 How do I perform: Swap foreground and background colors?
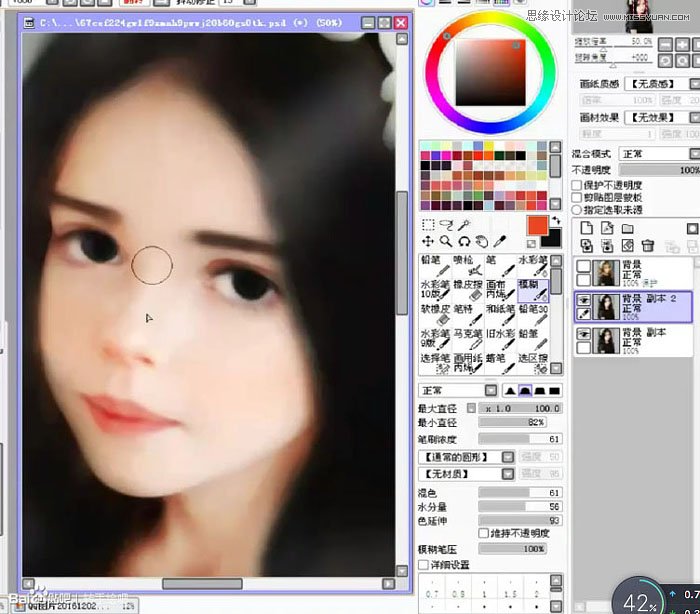(556, 220)
